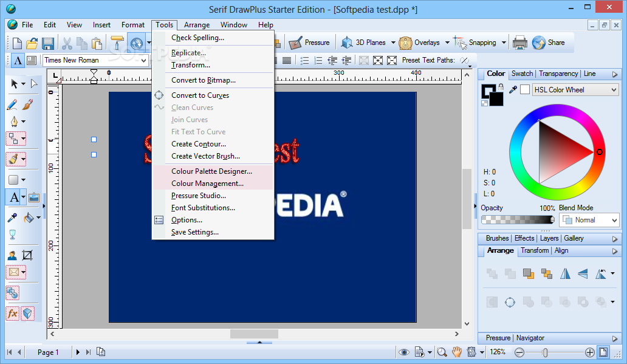
Task: Open Options from the Tools menu
Action: coord(213,220)
